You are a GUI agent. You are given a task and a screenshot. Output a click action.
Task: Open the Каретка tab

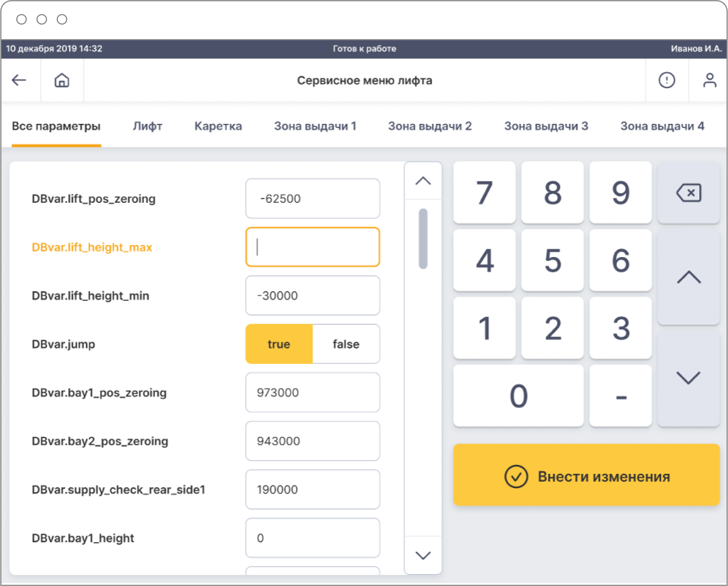click(x=218, y=126)
